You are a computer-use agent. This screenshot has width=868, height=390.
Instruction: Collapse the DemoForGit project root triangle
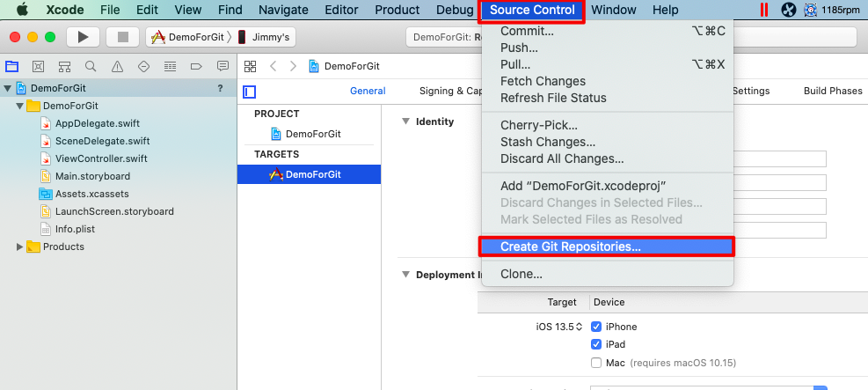coord(8,88)
